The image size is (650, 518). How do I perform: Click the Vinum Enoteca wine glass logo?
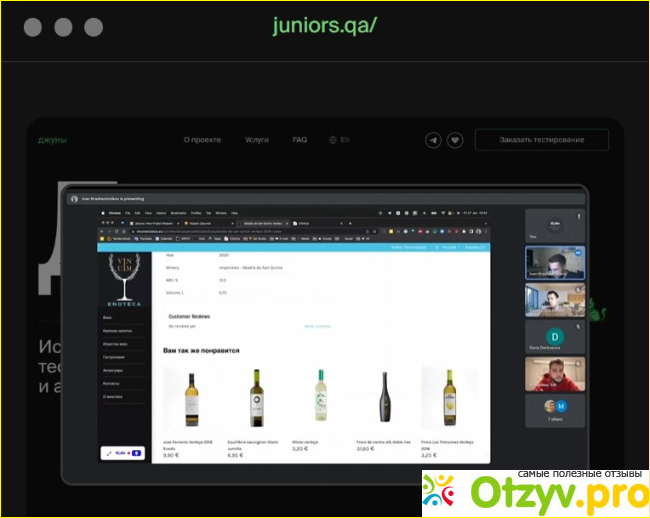127,276
